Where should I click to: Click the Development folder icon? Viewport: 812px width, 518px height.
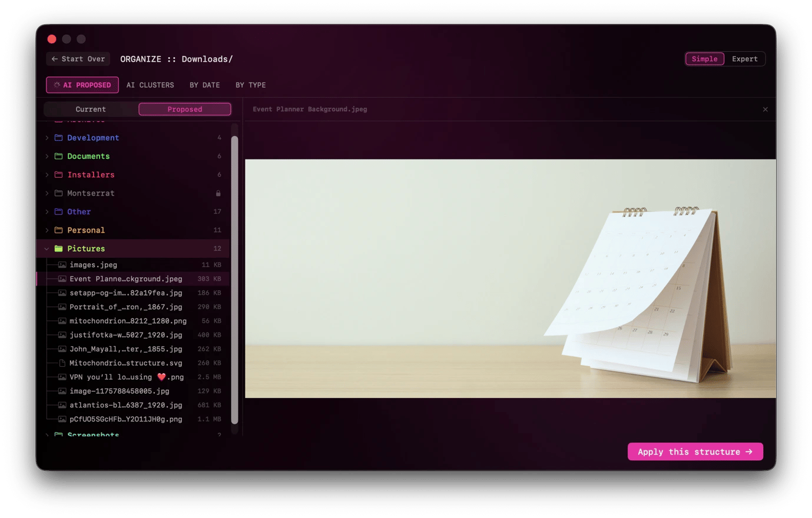coord(59,138)
